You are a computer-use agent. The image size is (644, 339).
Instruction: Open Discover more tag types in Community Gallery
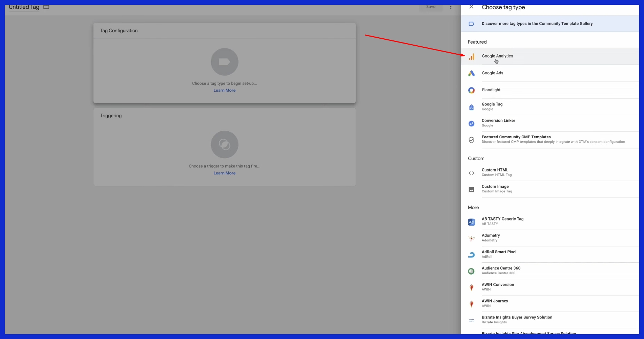pos(550,24)
